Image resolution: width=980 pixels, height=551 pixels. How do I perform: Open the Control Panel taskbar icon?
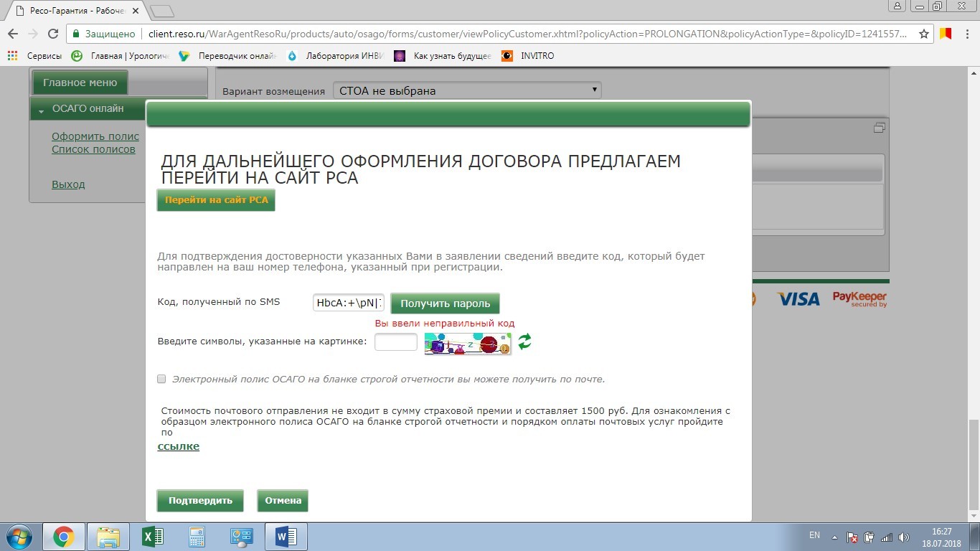pos(241,537)
